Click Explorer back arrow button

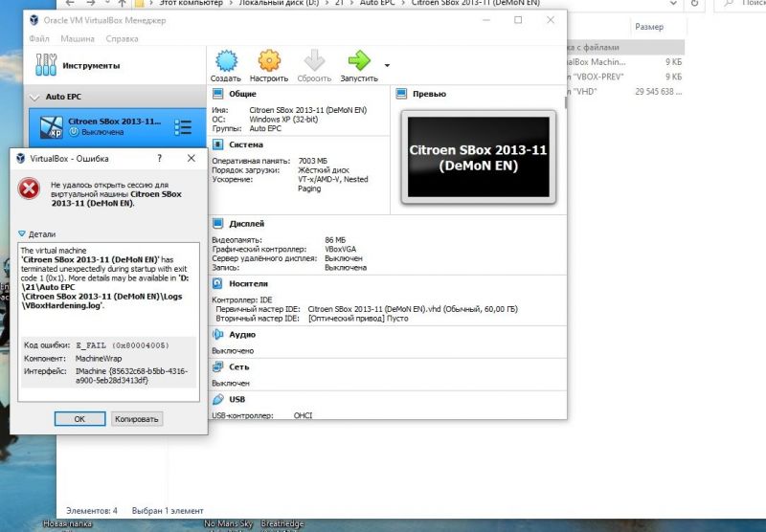coord(70,3)
